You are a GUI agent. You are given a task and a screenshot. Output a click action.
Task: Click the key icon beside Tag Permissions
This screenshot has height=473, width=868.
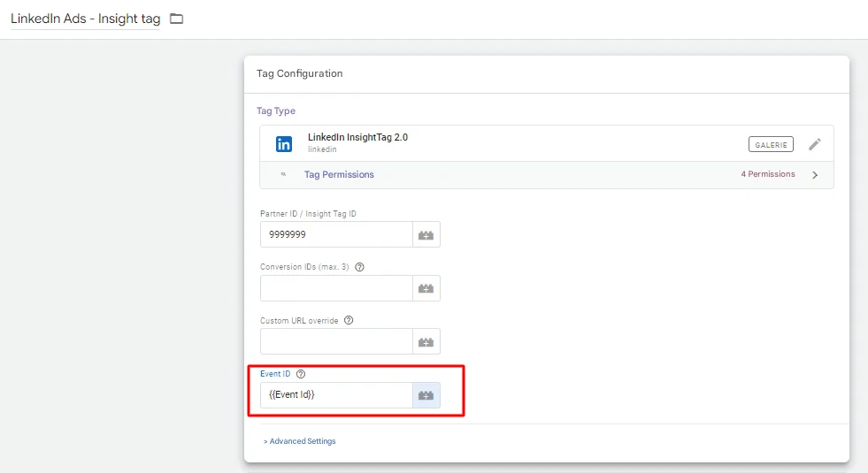(x=283, y=174)
